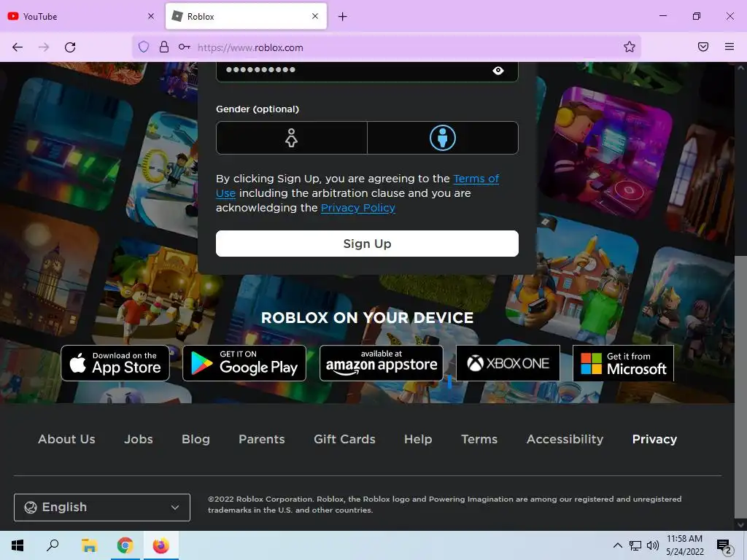Image resolution: width=747 pixels, height=560 pixels.
Task: Switch to the YouTube tab
Action: point(81,16)
